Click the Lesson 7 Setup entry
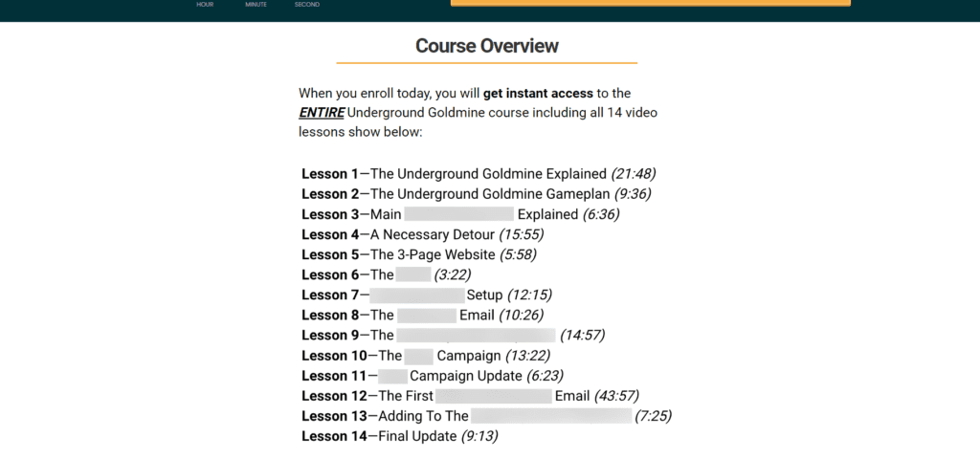 point(427,295)
